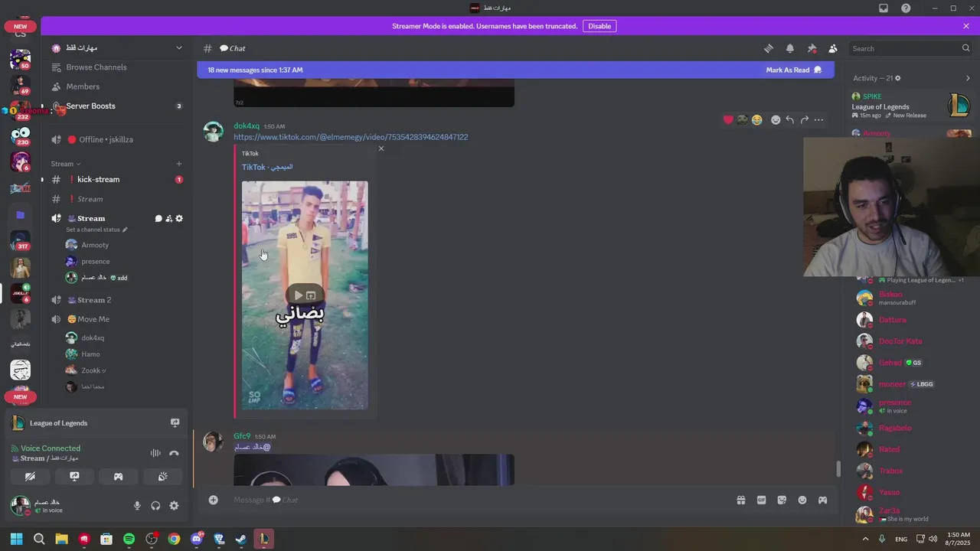
Task: Start an activity
Action: [x=119, y=476]
